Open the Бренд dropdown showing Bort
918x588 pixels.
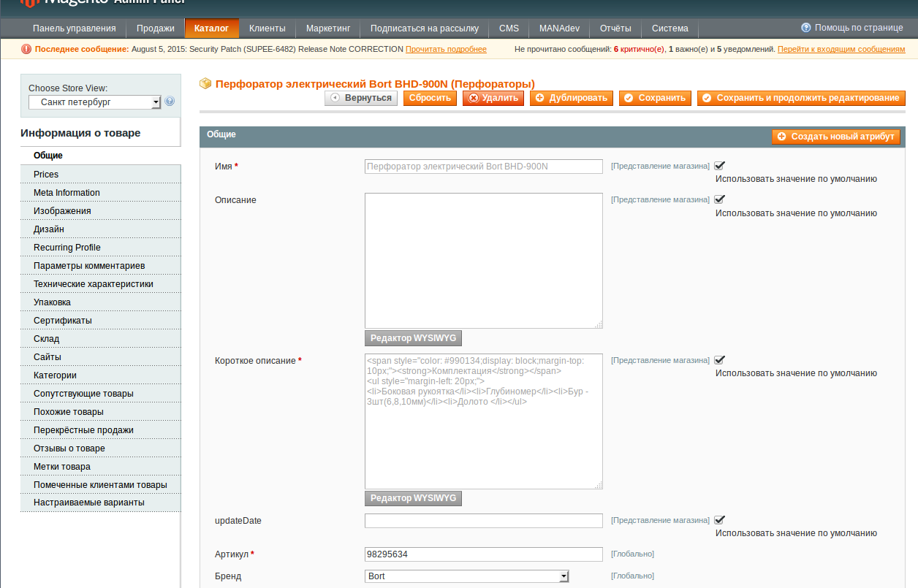[467, 576]
